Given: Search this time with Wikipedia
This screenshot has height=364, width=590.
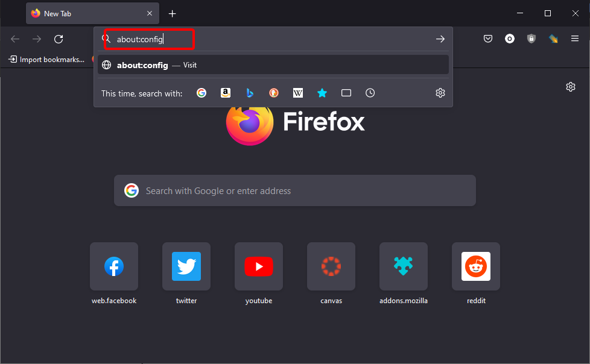Looking at the screenshot, I should pos(298,93).
